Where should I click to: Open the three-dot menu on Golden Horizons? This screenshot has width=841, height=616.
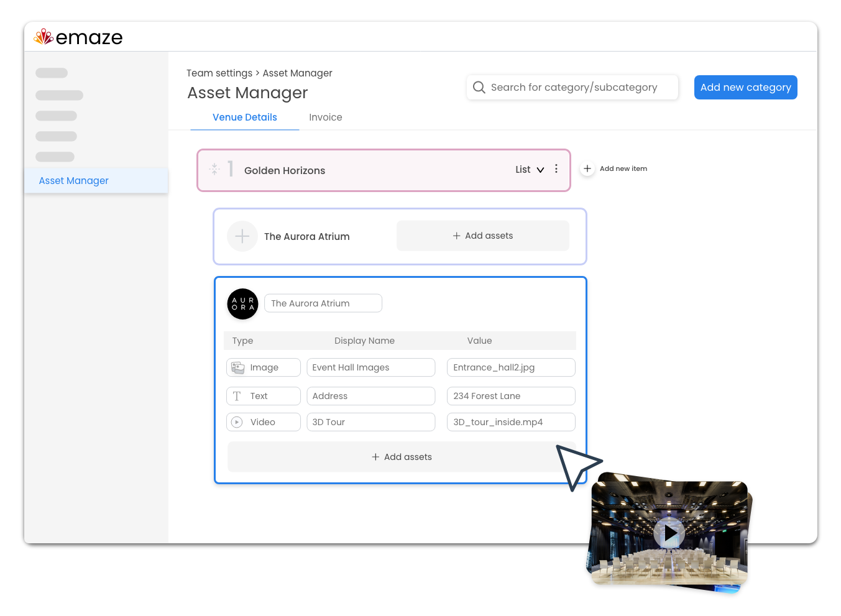556,168
